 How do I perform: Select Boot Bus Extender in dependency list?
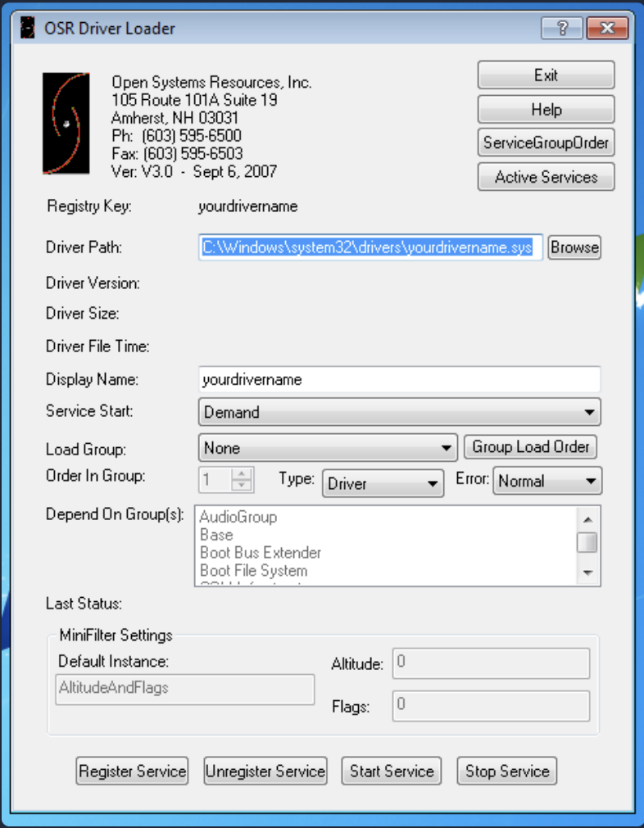[x=261, y=553]
